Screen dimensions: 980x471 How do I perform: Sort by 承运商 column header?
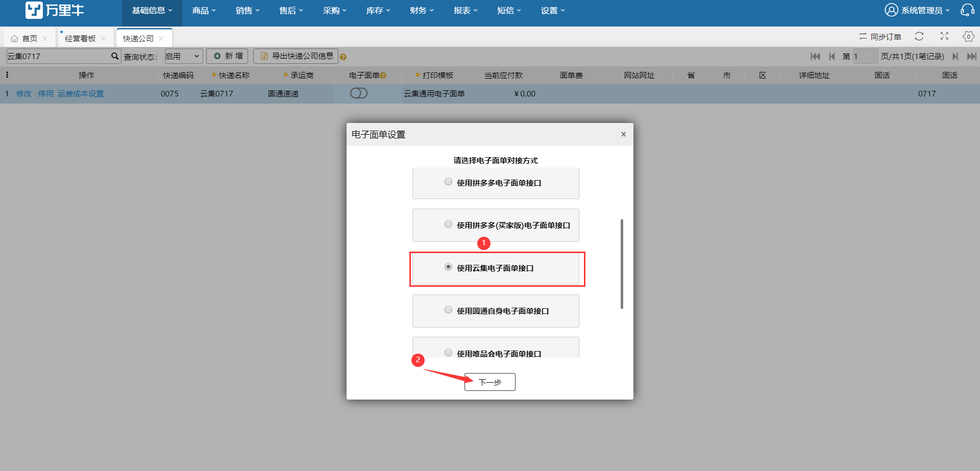point(299,76)
